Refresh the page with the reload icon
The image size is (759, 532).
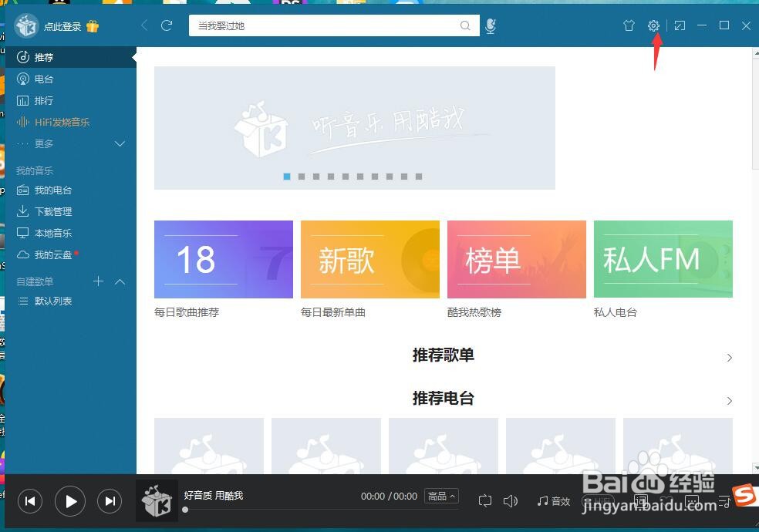[167, 25]
